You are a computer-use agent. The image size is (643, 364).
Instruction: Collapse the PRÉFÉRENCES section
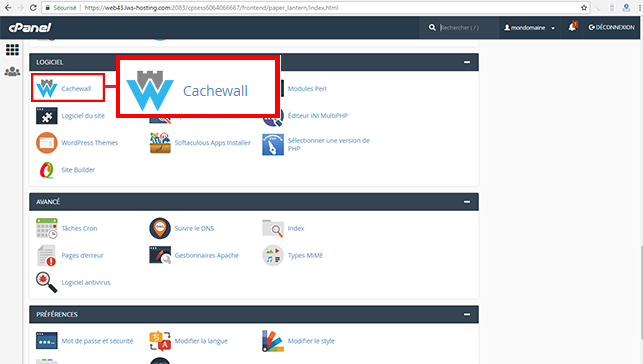(467, 314)
